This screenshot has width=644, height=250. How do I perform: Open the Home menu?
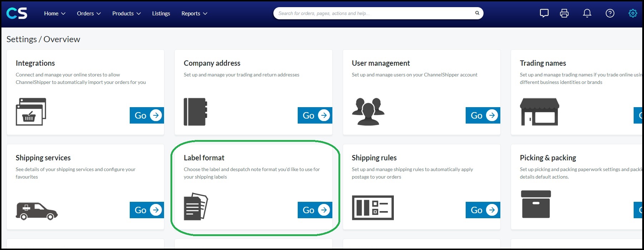[x=55, y=14]
